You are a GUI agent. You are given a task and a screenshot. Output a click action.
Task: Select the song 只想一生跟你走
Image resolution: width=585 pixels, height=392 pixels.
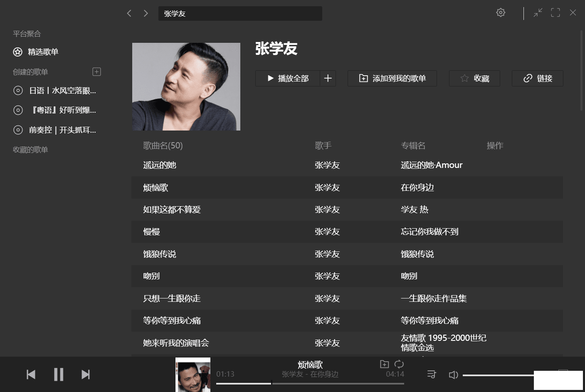tap(172, 298)
